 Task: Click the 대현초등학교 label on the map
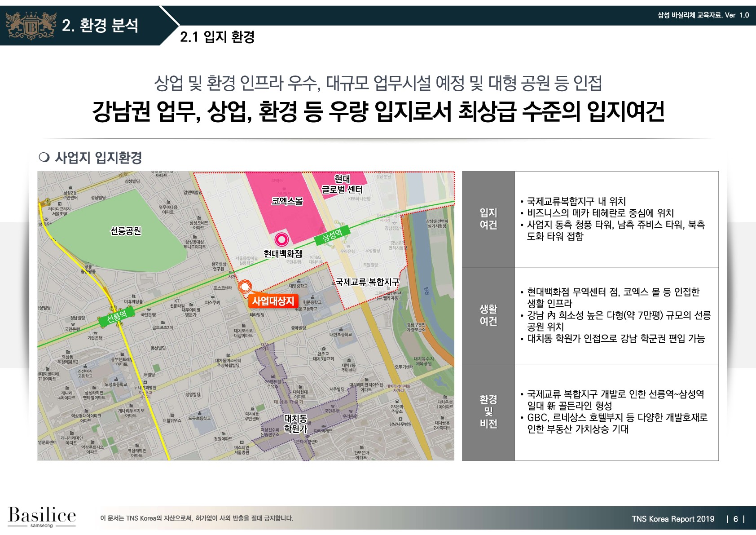point(341,335)
